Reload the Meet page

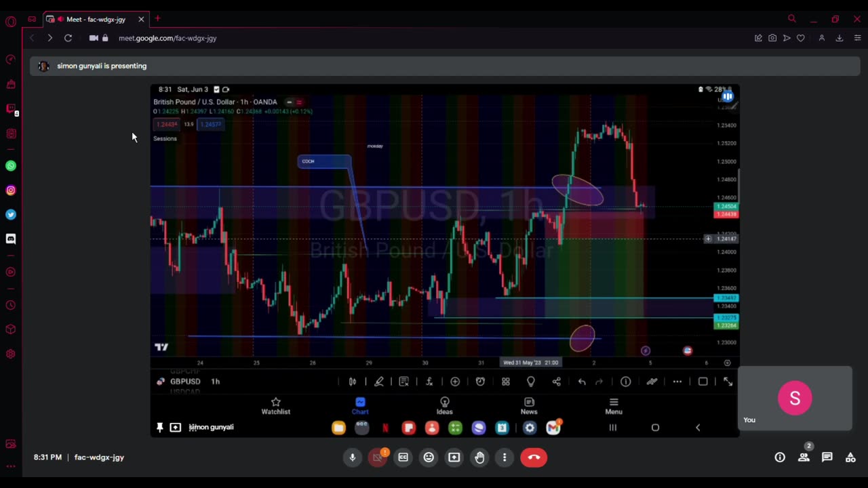(x=68, y=38)
